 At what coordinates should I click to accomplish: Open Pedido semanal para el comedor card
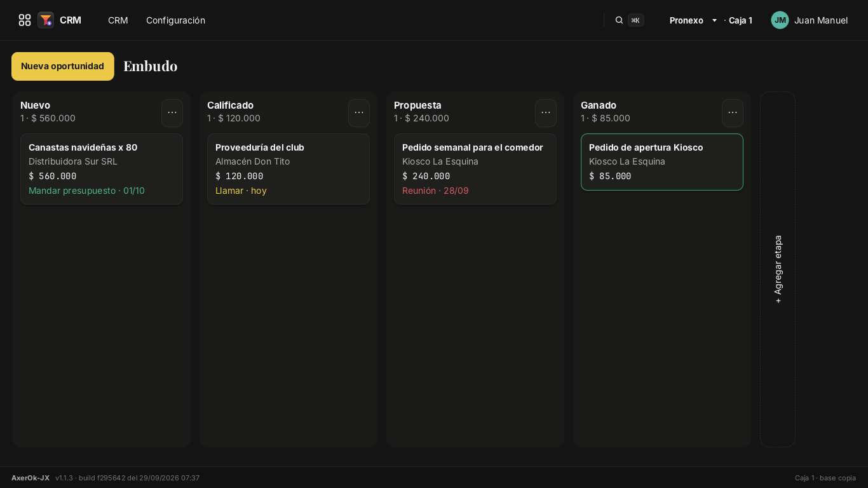(x=475, y=169)
